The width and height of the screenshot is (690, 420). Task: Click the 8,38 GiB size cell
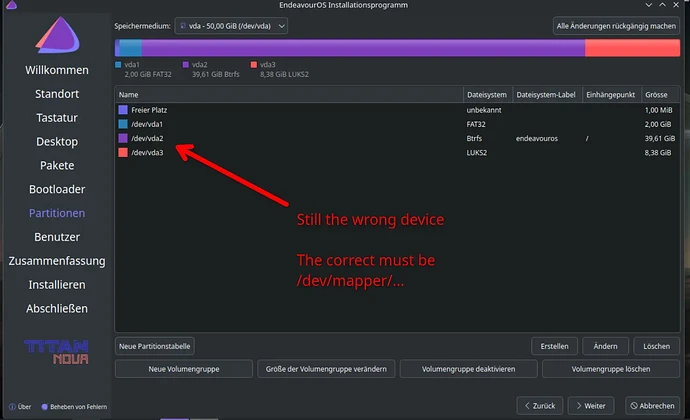(x=658, y=152)
